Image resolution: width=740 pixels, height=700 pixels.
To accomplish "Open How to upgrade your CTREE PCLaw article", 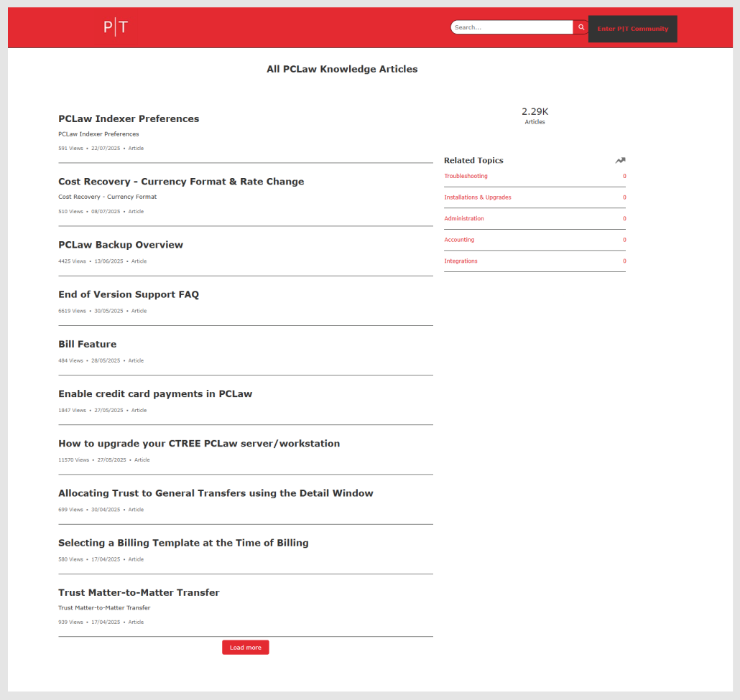I will (199, 444).
